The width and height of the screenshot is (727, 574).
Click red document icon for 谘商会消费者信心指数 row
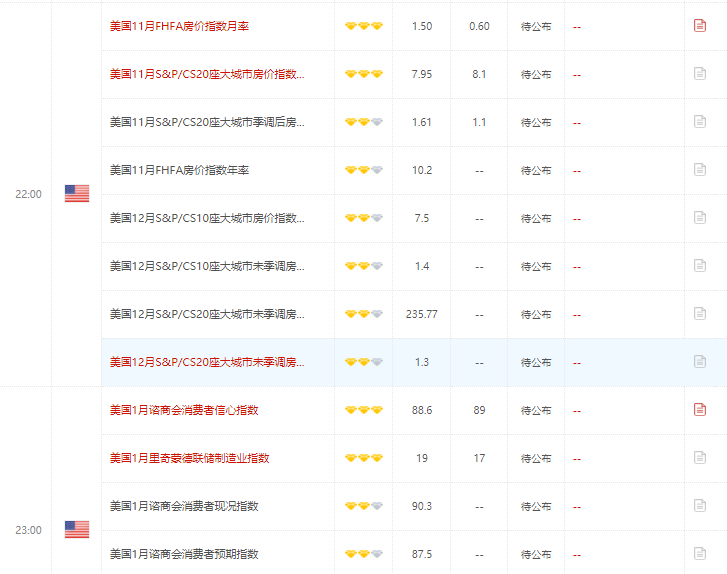point(700,410)
